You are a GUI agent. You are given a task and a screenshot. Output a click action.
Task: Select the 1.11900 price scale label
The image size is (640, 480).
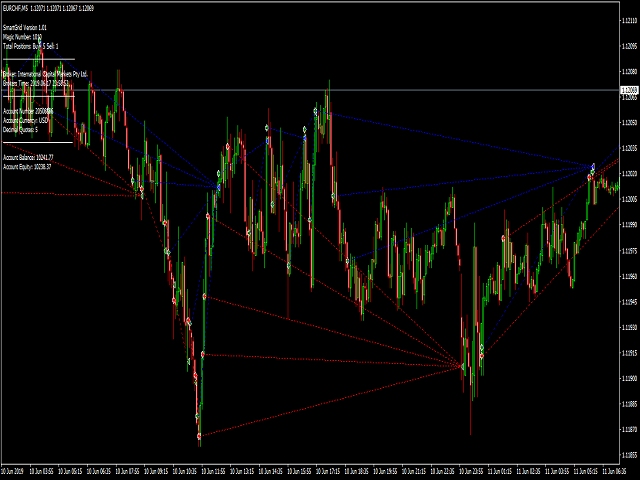click(630, 378)
